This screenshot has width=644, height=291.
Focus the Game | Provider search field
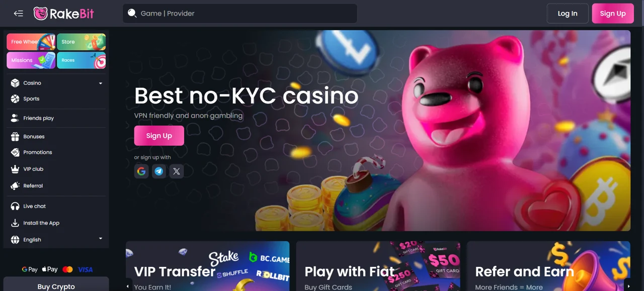click(240, 14)
